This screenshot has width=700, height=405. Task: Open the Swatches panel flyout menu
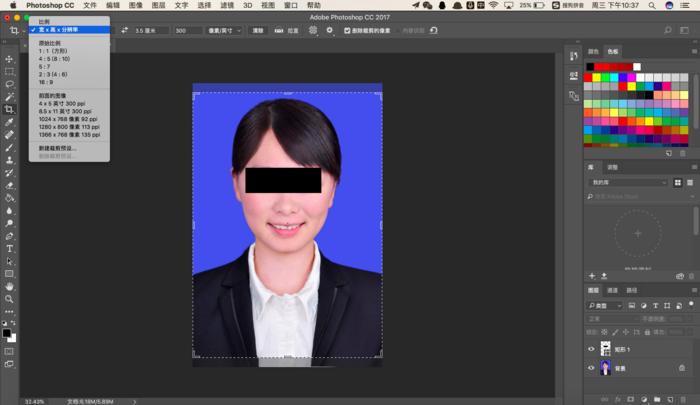click(x=694, y=51)
